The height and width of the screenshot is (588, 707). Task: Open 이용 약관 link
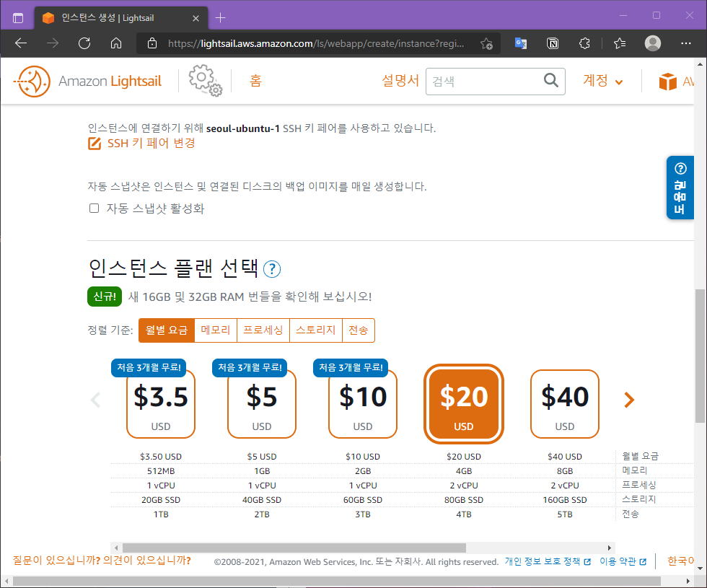coord(623,561)
